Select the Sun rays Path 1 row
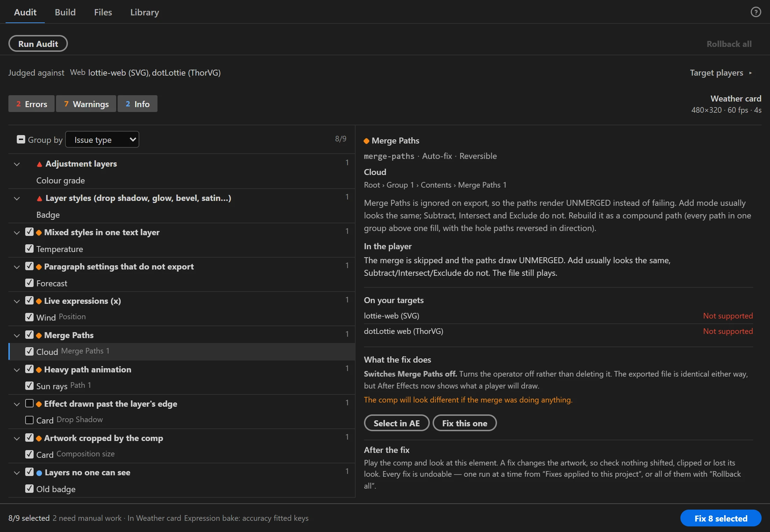 [182, 386]
